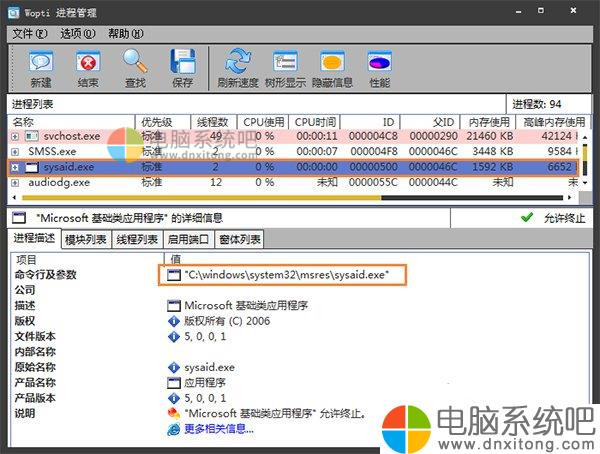
Task: Open the 帮助(H) menu
Action: [x=126, y=34]
